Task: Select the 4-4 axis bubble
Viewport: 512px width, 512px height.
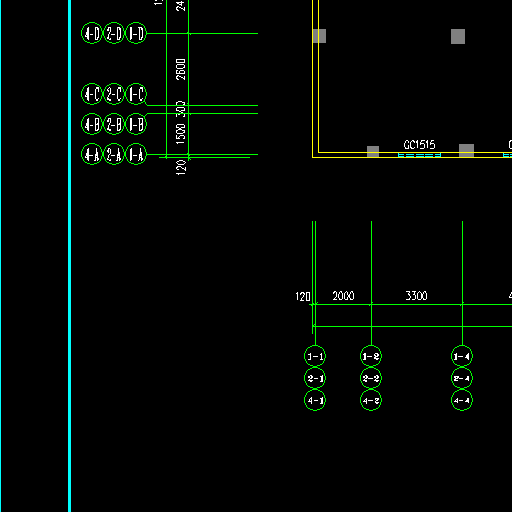Action: pos(462,400)
